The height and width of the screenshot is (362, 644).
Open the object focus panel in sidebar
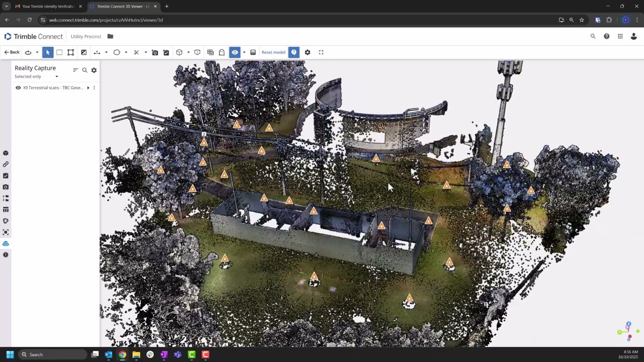tap(6, 232)
